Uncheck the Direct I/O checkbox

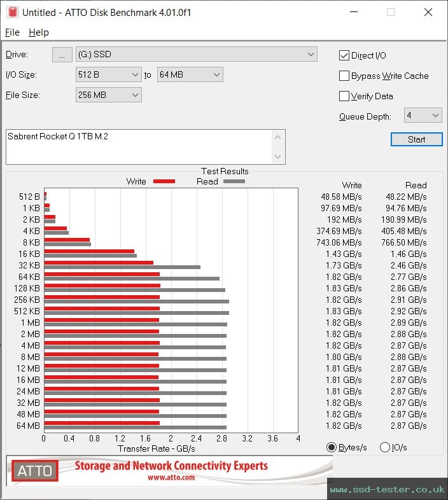pos(344,55)
